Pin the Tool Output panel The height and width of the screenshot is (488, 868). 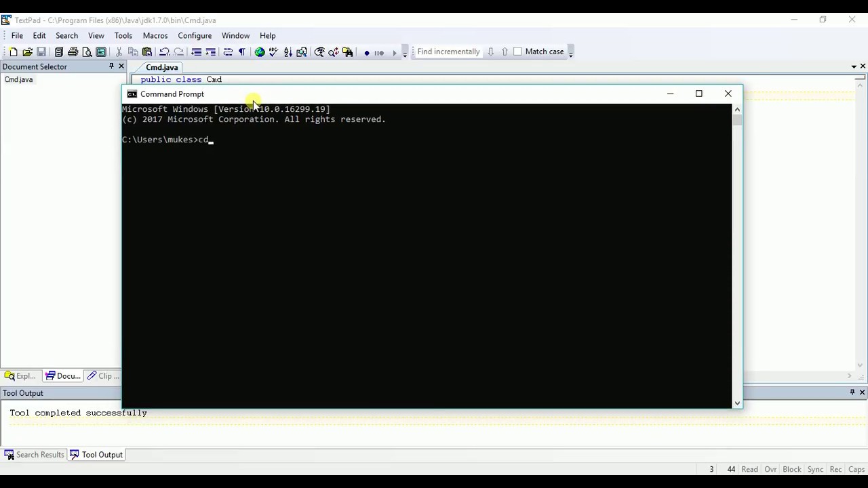click(x=852, y=392)
